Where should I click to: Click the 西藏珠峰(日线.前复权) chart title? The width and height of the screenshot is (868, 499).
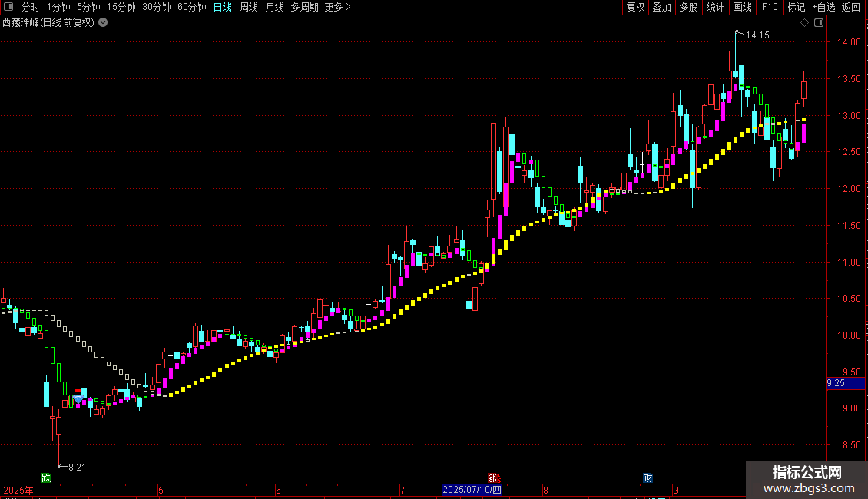[48, 23]
